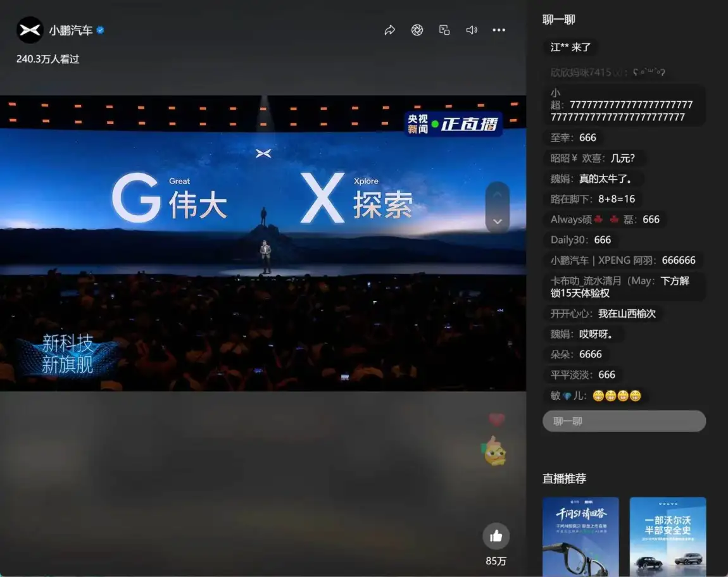Go to previous livestream with up chevron
Image resolution: width=728 pixels, height=577 pixels.
coord(497,194)
